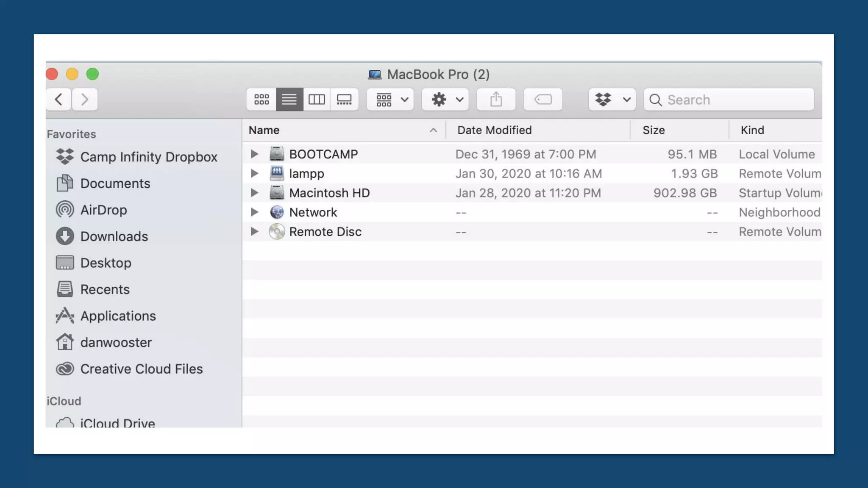Open the Dropbox toolbar menu
This screenshot has width=868, height=488.
coord(612,100)
